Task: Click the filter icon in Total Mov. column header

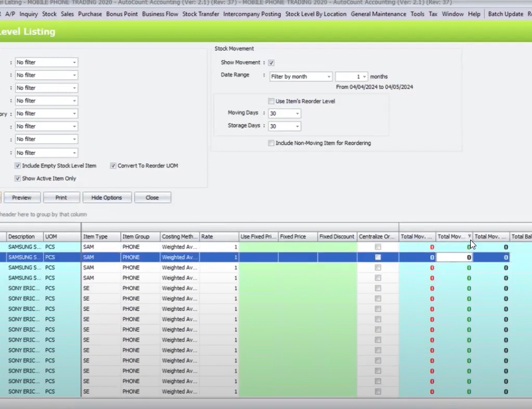Action: (469, 236)
